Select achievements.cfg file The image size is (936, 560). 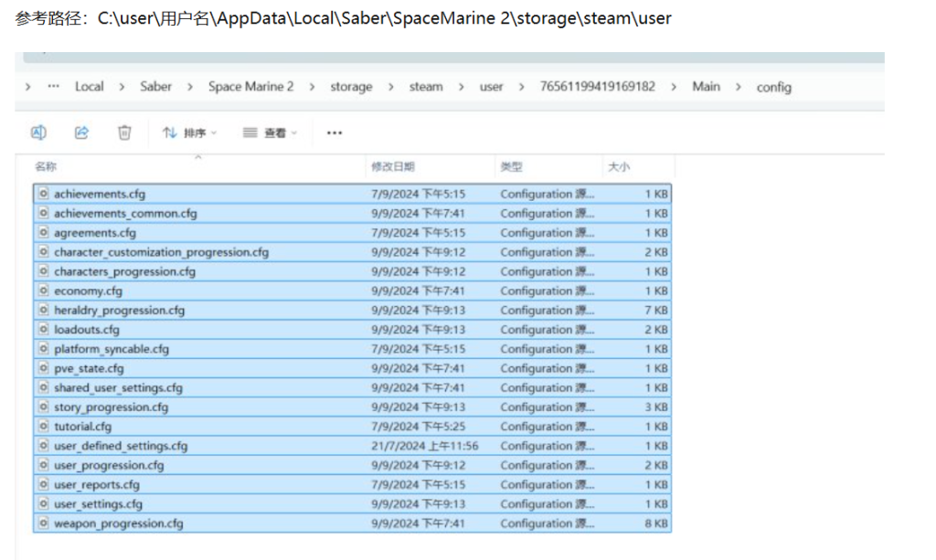tap(352, 194)
